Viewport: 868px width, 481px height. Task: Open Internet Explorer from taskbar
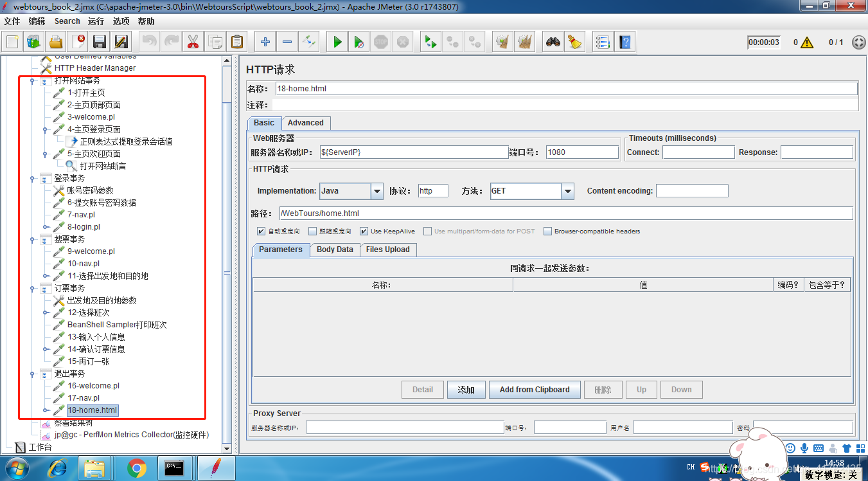59,468
